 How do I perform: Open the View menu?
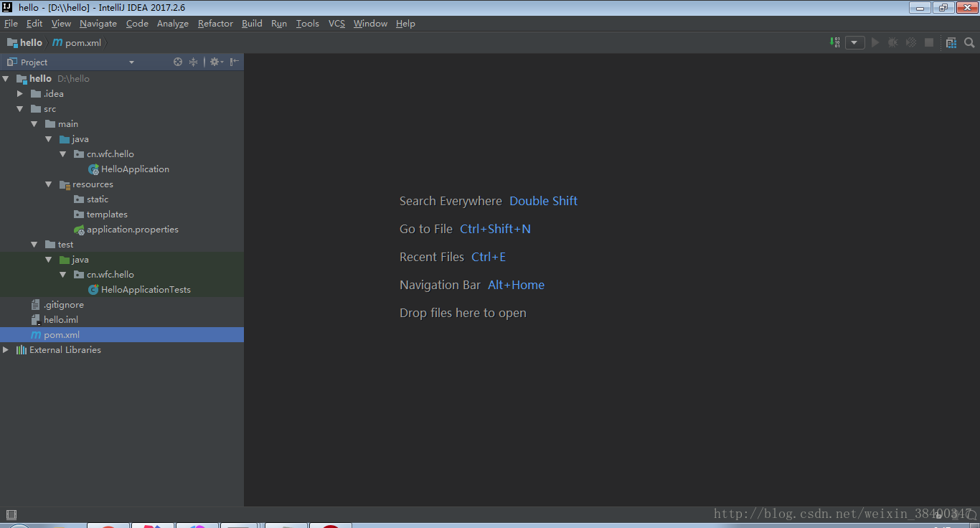61,24
